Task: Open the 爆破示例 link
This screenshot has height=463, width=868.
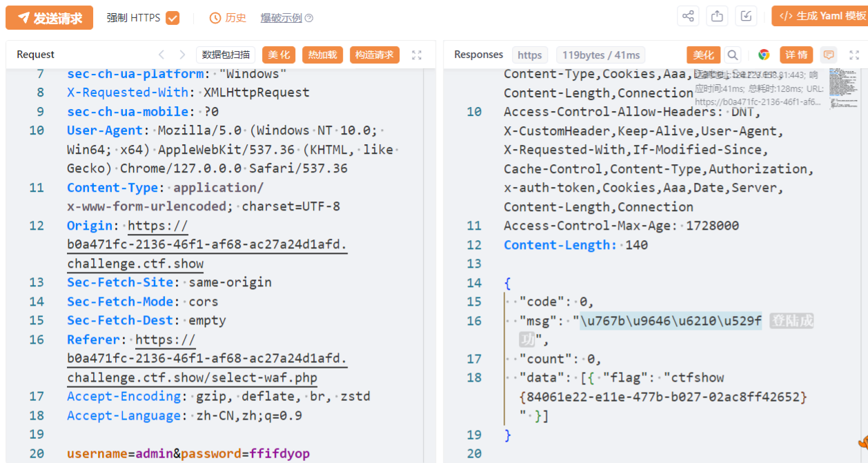Action: [x=281, y=18]
